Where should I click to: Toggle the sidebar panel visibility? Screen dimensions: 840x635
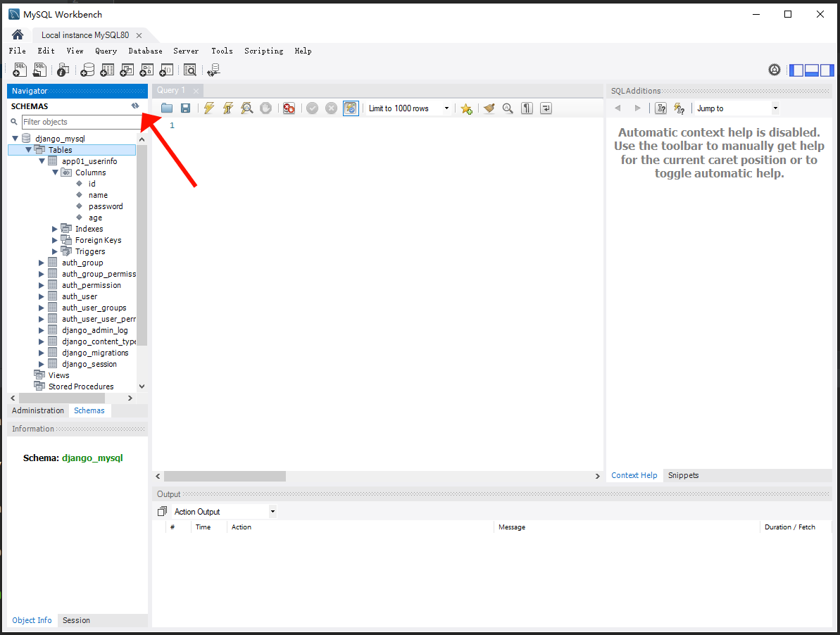pyautogui.click(x=796, y=70)
